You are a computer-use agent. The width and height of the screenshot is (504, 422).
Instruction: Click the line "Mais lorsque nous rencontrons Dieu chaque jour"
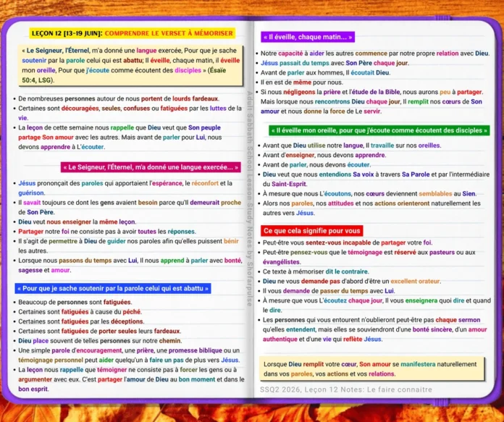tap(371, 101)
